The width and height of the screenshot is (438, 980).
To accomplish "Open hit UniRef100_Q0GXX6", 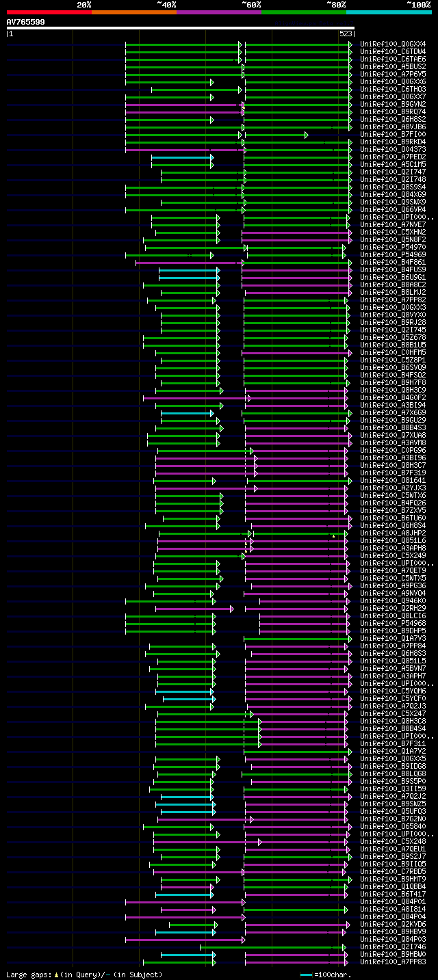I will (393, 81).
